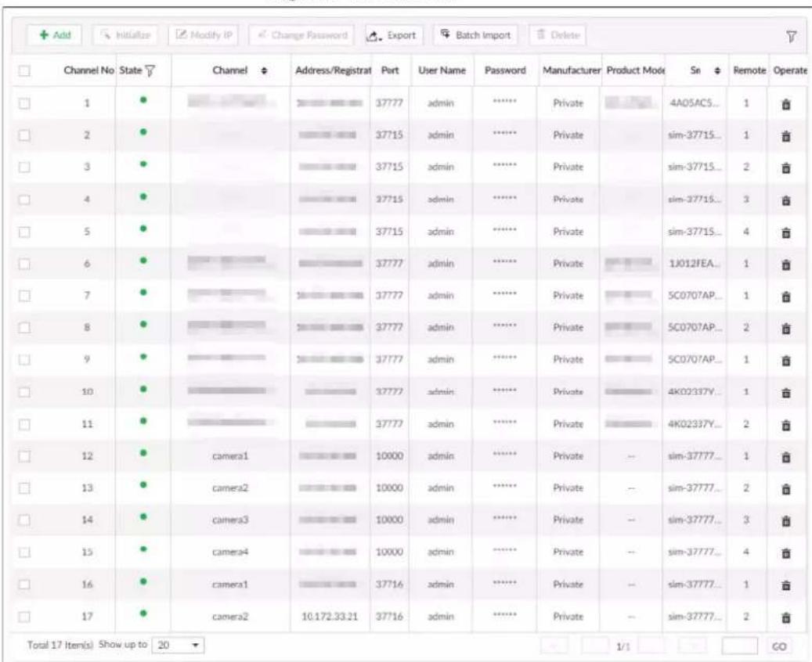The height and width of the screenshot is (662, 812).
Task: Delete channel 12 camera1 trash icon
Action: click(785, 457)
